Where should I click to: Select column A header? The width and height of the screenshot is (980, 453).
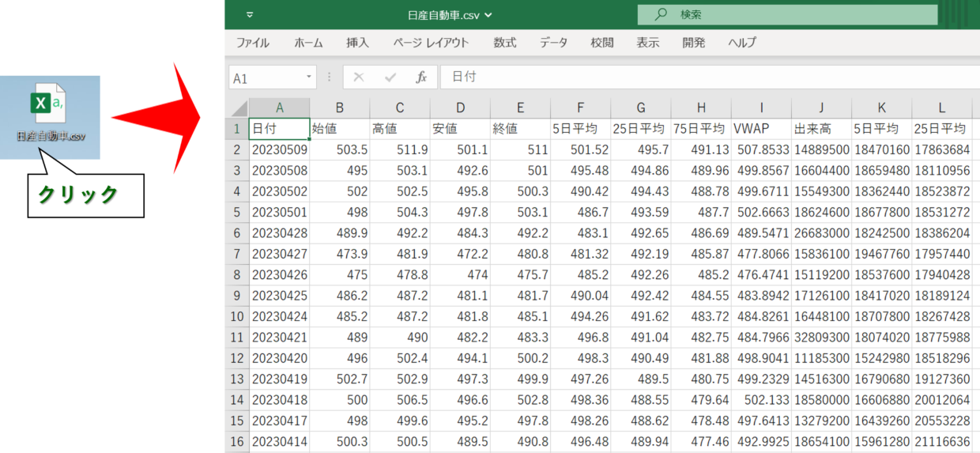(x=279, y=108)
